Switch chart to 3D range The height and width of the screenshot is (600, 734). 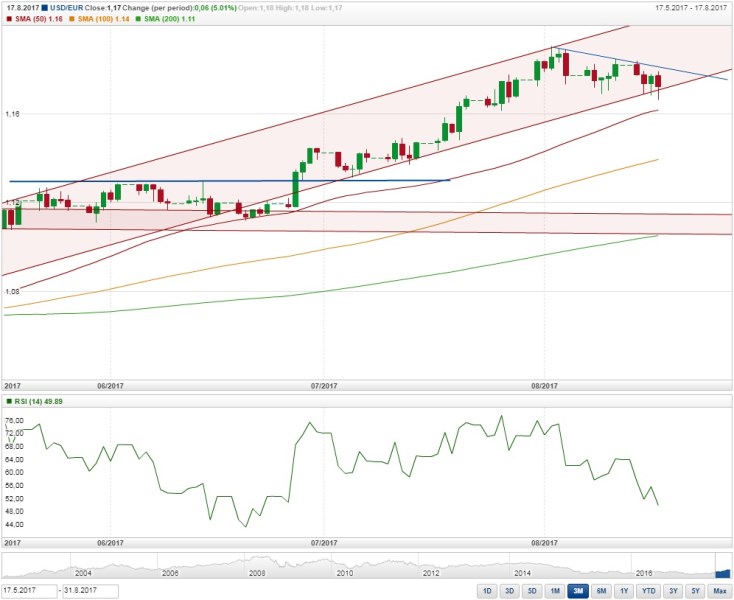pos(510,591)
